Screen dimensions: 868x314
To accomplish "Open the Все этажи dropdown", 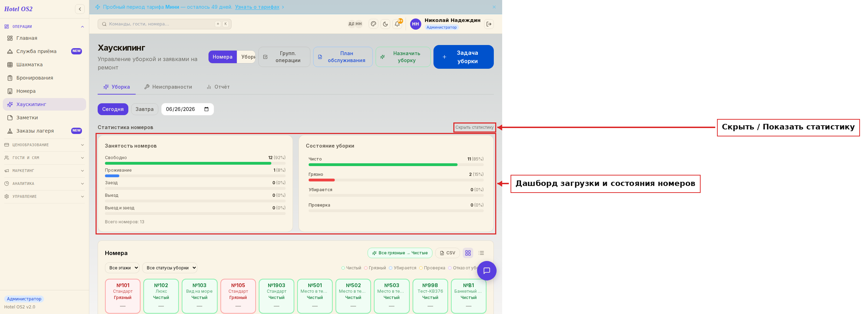I will pos(122,268).
